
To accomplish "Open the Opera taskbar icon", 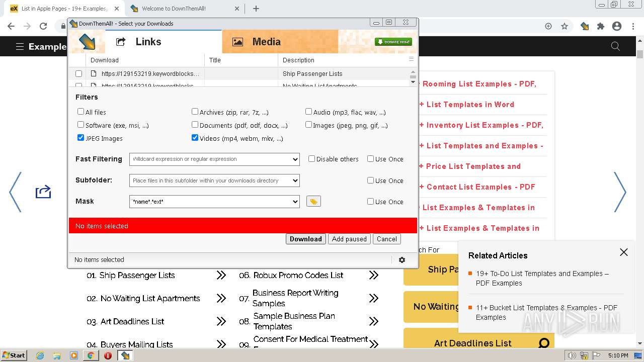I will point(108,355).
